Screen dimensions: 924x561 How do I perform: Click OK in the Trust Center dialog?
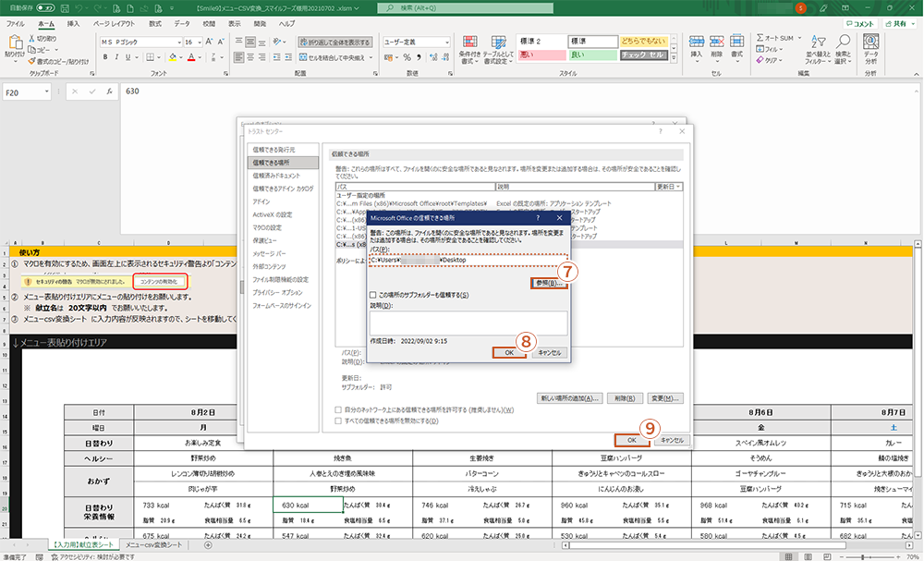[x=632, y=440]
